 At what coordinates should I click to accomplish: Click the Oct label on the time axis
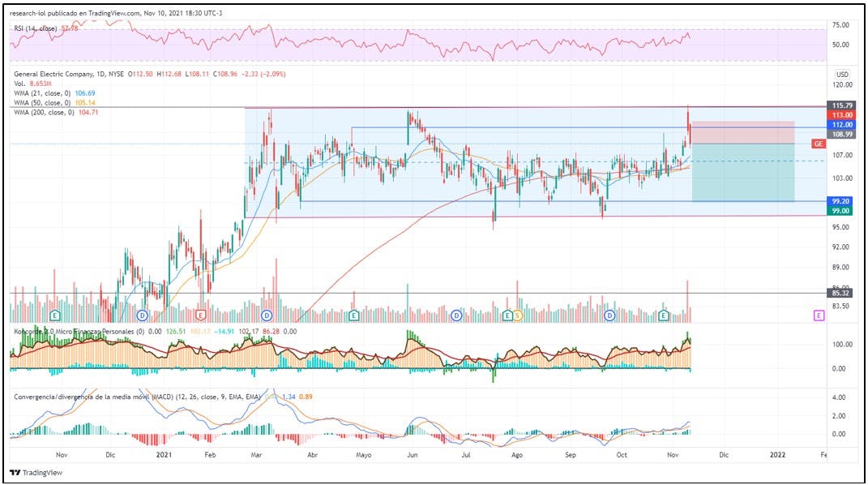pyautogui.click(x=622, y=455)
